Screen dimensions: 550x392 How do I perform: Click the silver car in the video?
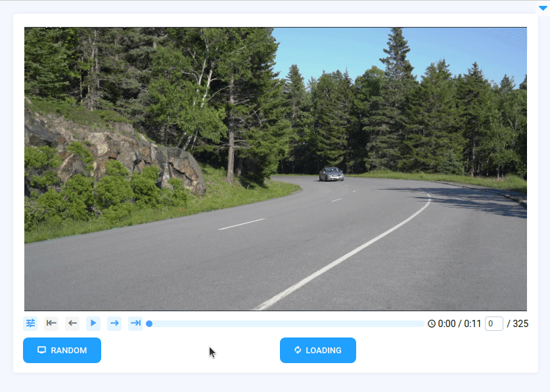coord(331,174)
